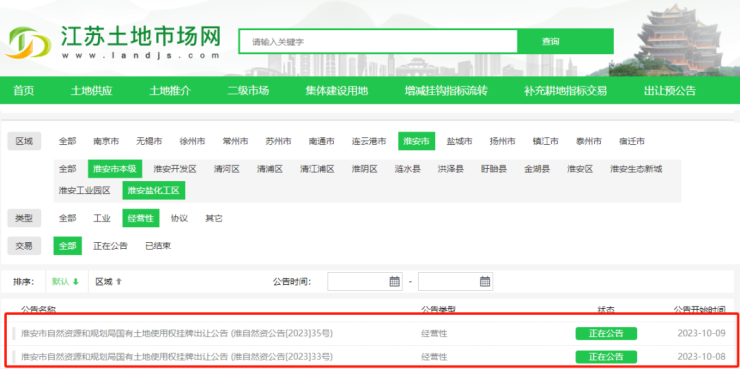The height and width of the screenshot is (369, 740).
Task: Click 正在公告 status badge for 2023-10-09
Action: click(606, 333)
